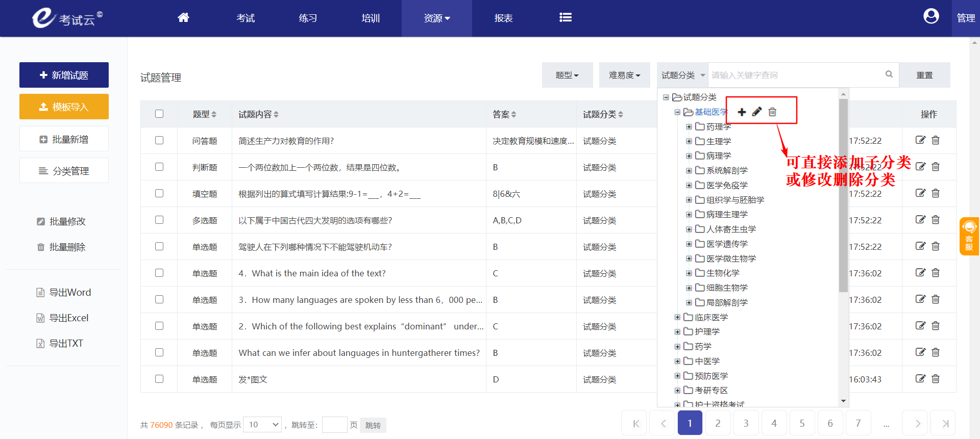The width and height of the screenshot is (980, 439).
Task: Go to page 4
Action: [x=774, y=423]
